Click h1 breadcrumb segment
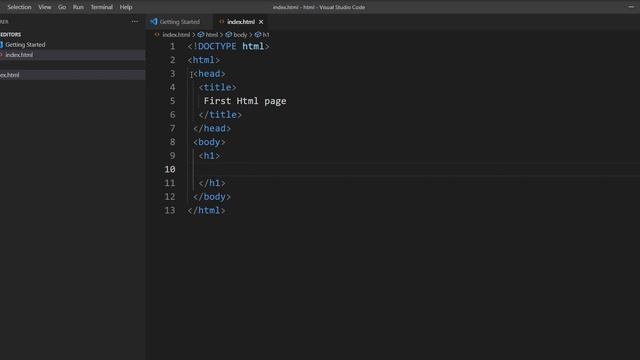640x360 pixels. click(266, 35)
